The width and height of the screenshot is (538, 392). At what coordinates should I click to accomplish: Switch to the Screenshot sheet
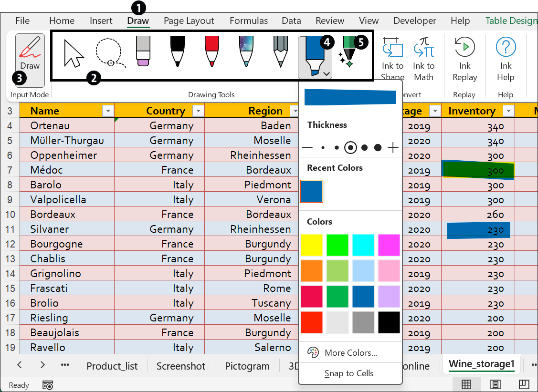[181, 366]
